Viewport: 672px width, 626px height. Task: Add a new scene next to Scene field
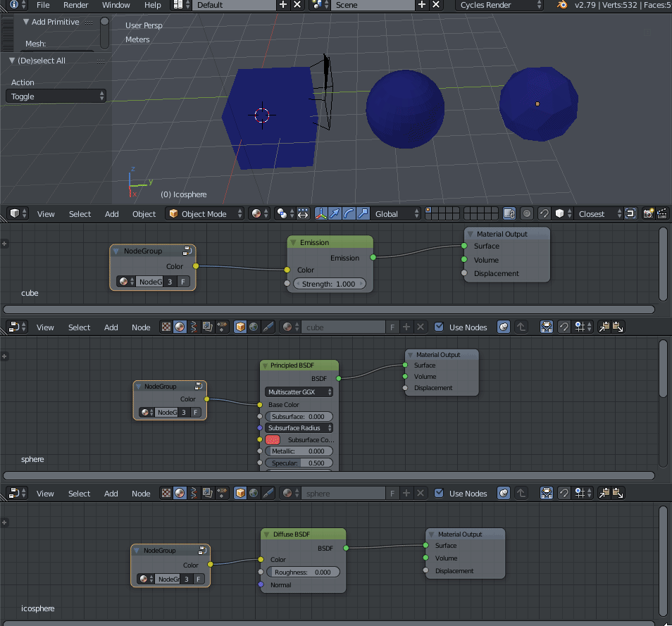(x=422, y=5)
